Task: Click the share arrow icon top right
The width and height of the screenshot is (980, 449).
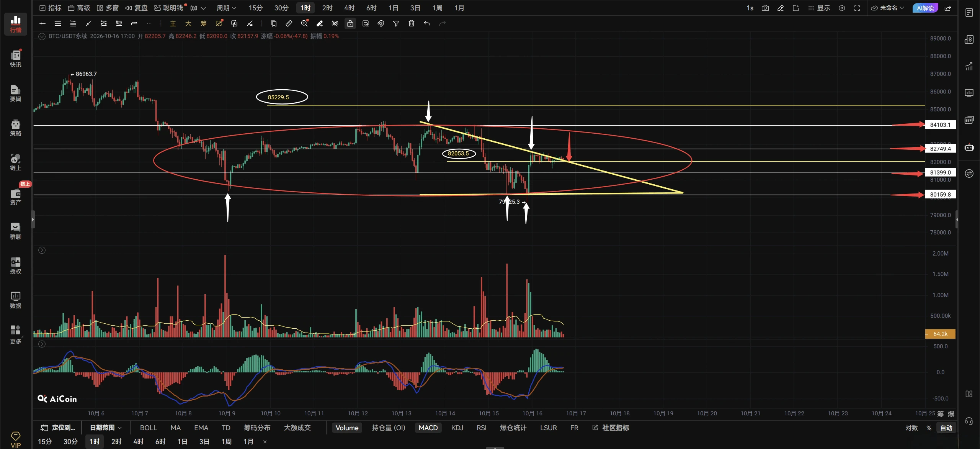Action: click(948, 8)
